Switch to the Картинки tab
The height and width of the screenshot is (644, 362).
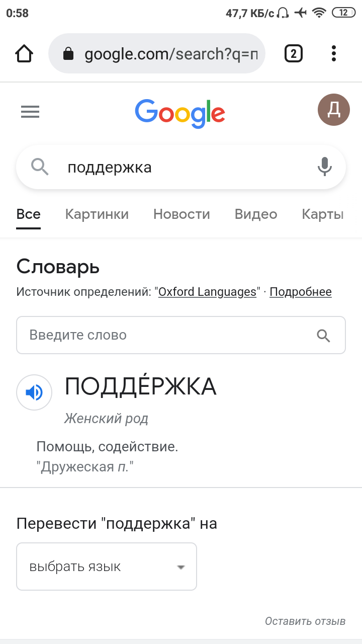[x=97, y=214]
